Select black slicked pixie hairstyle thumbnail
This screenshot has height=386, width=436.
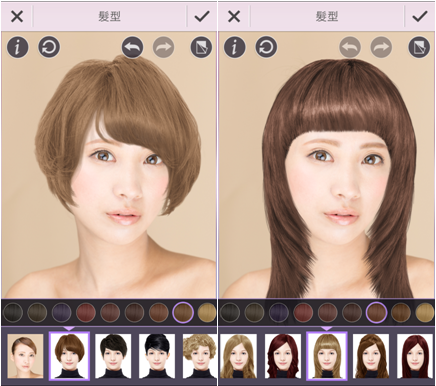pyautogui.click(x=157, y=356)
